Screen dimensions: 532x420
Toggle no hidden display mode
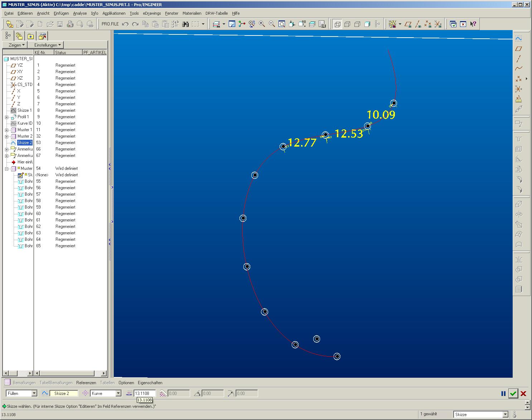tap(357, 24)
